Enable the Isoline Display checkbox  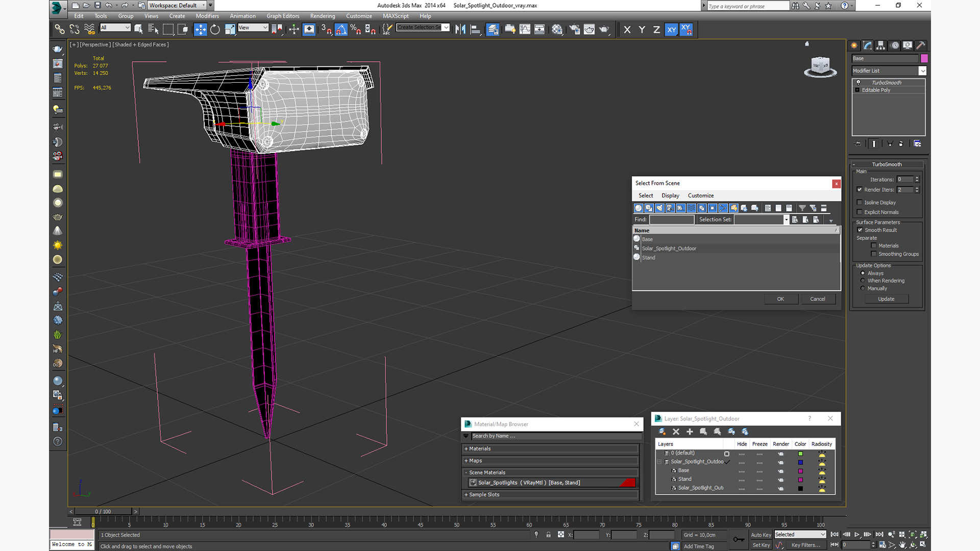point(860,203)
